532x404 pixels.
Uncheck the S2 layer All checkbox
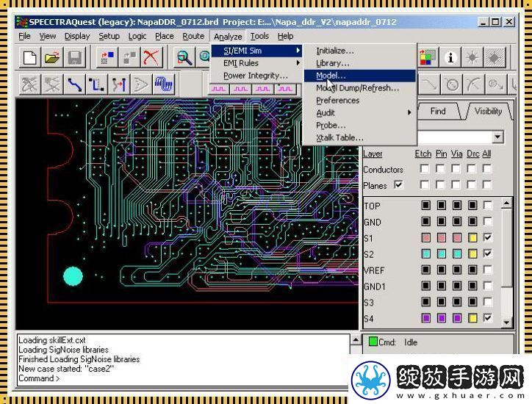click(488, 253)
